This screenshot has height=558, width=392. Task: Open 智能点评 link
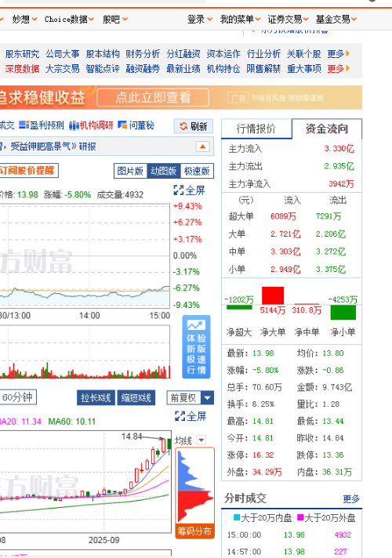click(x=103, y=68)
